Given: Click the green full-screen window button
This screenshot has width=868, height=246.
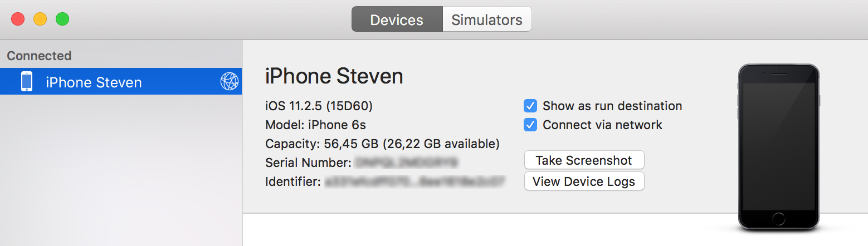Looking at the screenshot, I should [62, 19].
